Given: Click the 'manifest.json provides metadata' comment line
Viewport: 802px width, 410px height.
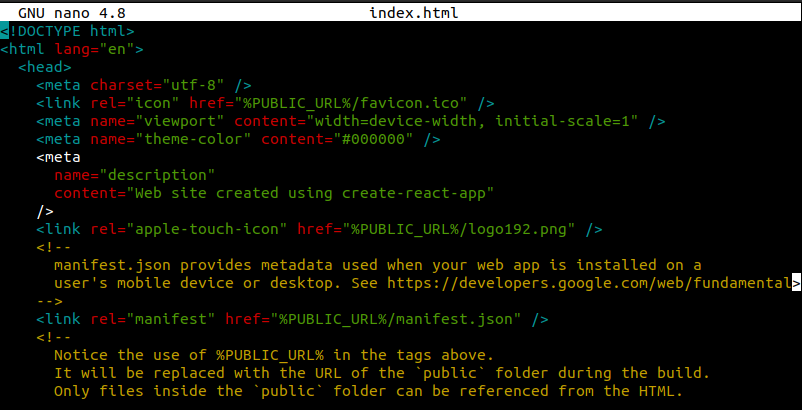Looking at the screenshot, I should (378, 265).
